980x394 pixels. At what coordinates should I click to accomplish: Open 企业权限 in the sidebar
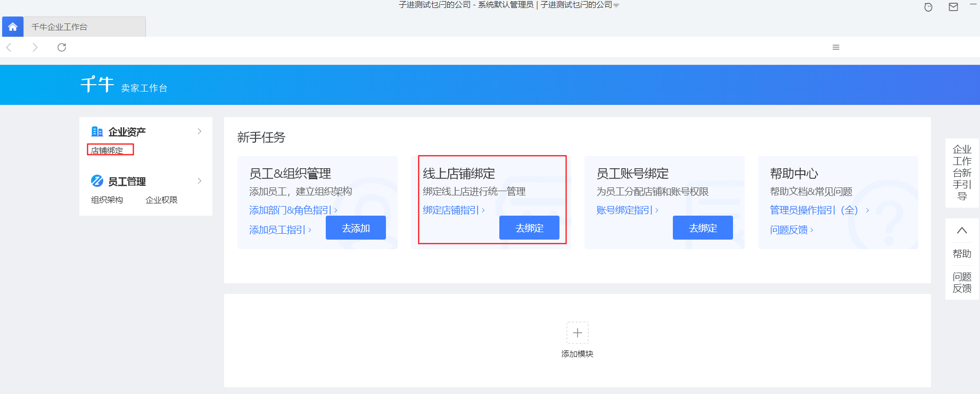tap(161, 200)
